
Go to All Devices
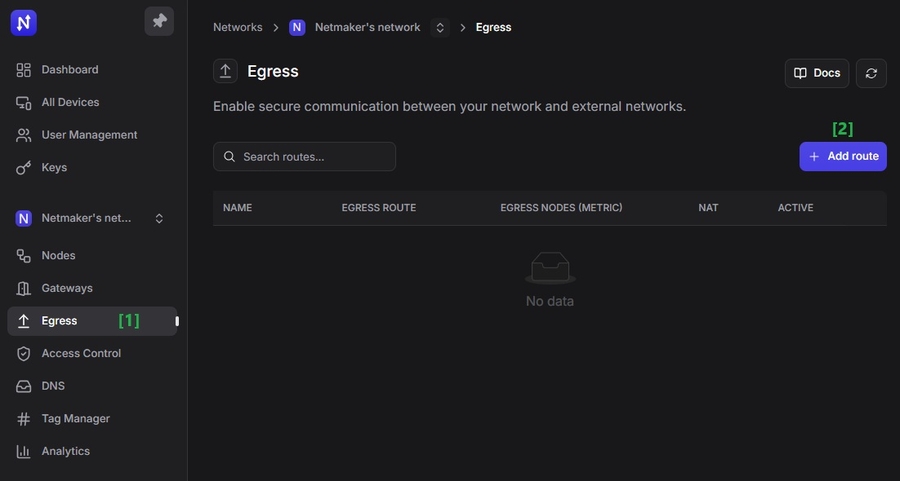click(70, 102)
